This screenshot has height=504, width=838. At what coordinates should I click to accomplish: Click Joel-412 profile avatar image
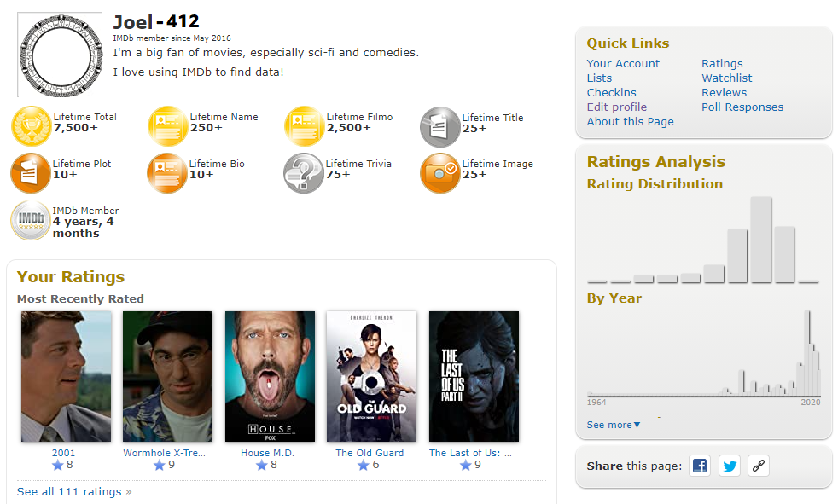(x=66, y=56)
